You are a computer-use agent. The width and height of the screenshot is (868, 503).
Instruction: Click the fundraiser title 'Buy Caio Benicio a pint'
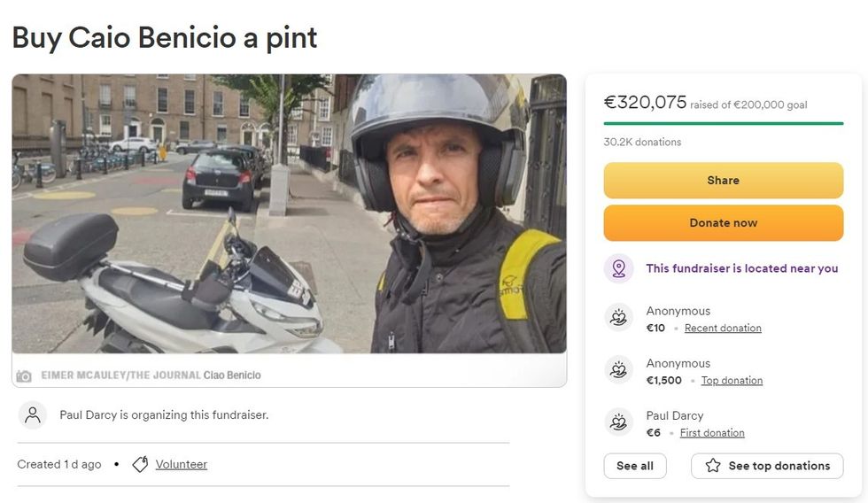coord(165,37)
